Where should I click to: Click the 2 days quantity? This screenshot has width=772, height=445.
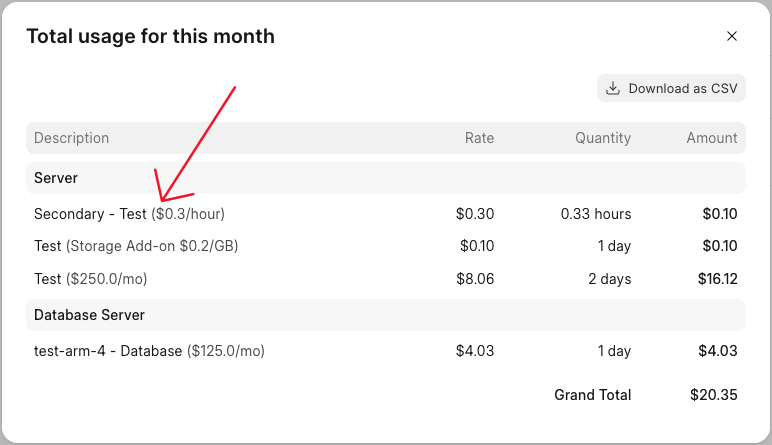coord(608,279)
